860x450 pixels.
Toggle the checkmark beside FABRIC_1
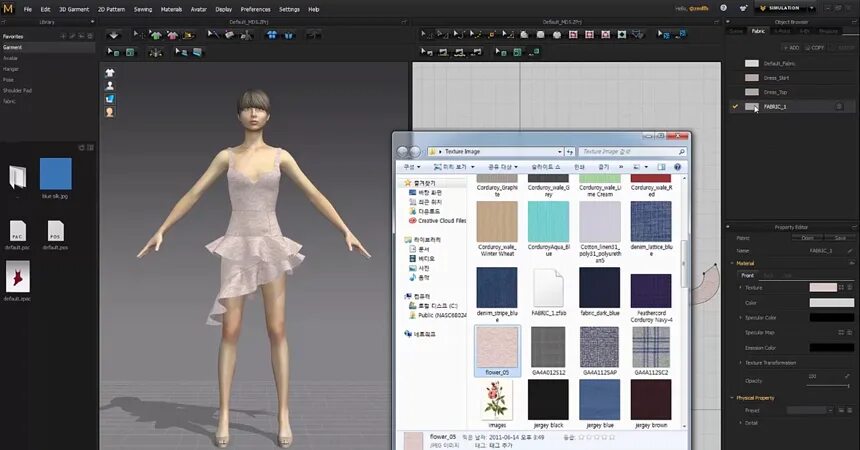pyautogui.click(x=736, y=106)
